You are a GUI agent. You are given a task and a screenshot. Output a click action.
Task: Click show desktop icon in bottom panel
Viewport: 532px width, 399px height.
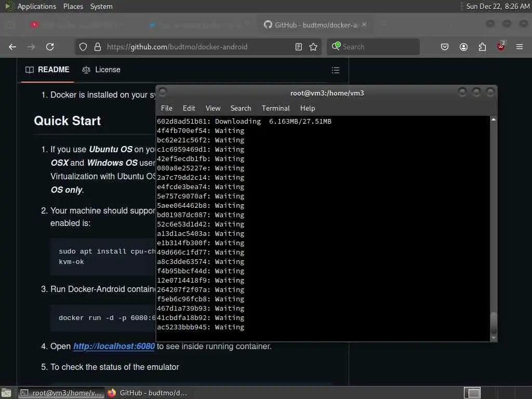tap(6, 393)
